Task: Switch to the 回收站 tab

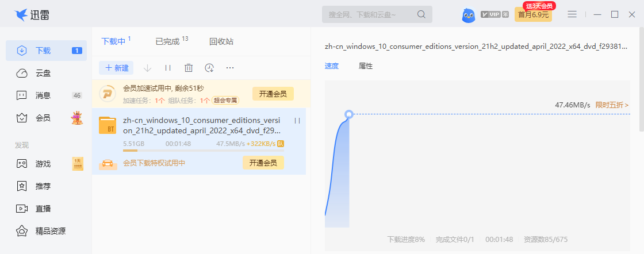Action: point(221,41)
